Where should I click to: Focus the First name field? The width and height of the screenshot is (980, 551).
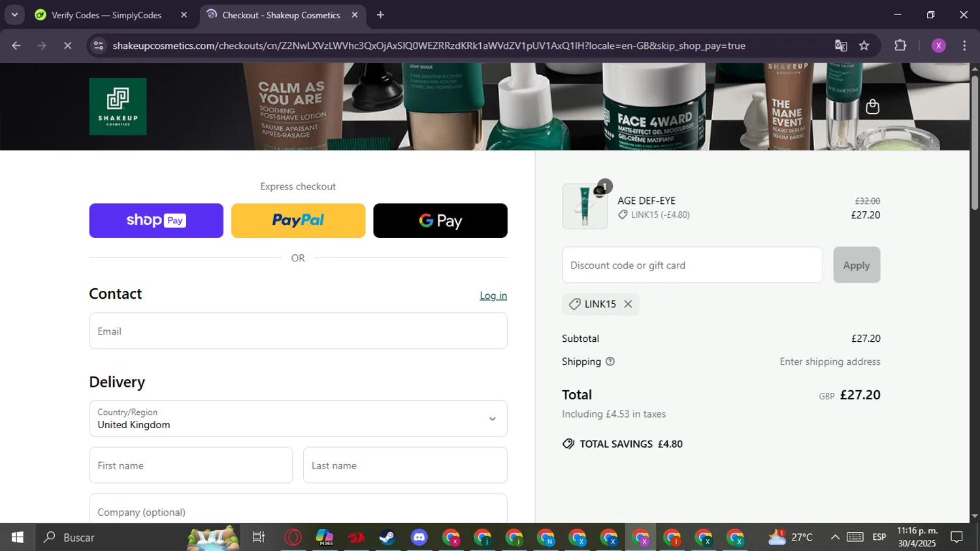[x=191, y=465]
